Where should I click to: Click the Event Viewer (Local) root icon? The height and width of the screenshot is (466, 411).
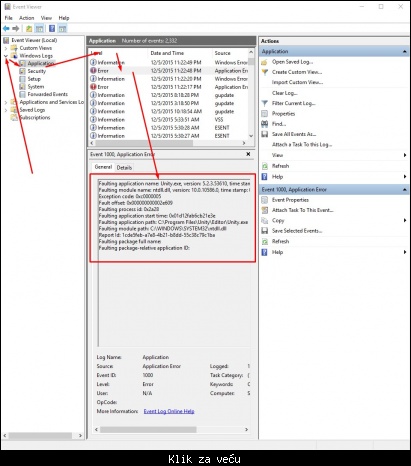point(6,40)
